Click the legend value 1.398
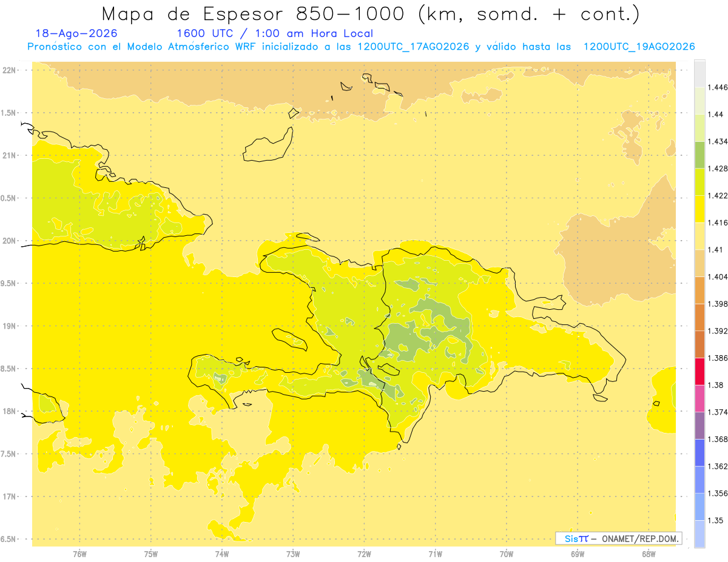728x562 pixels. pos(718,304)
